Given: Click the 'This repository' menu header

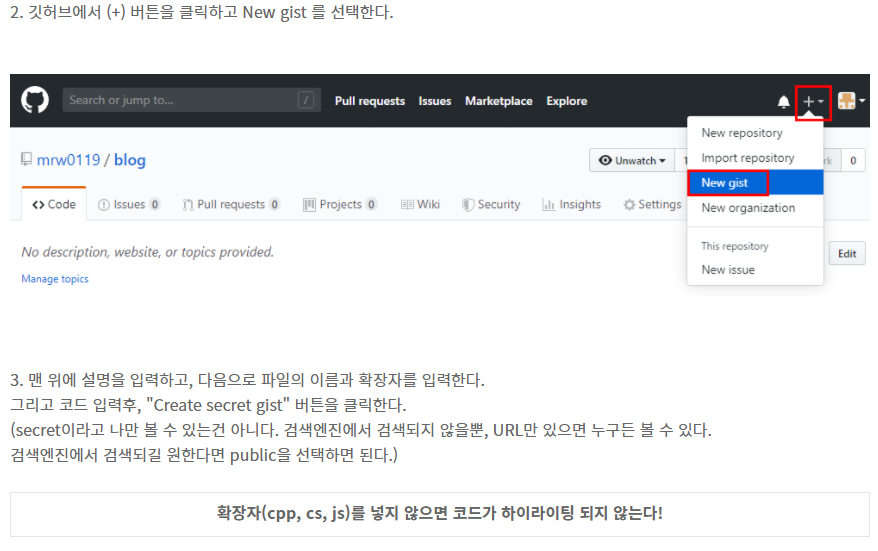Looking at the screenshot, I should coord(735,246).
